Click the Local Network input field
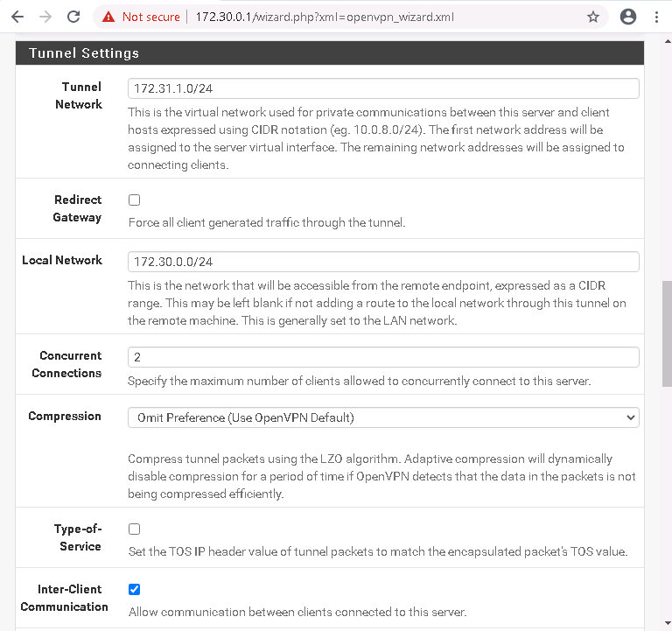This screenshot has width=672, height=631. pos(383,262)
